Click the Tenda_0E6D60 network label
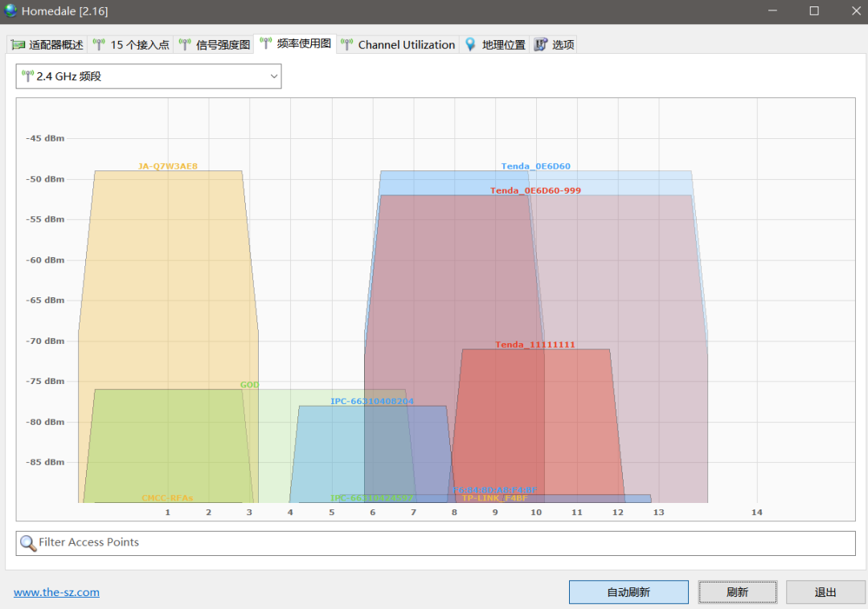868x609 pixels. point(536,166)
